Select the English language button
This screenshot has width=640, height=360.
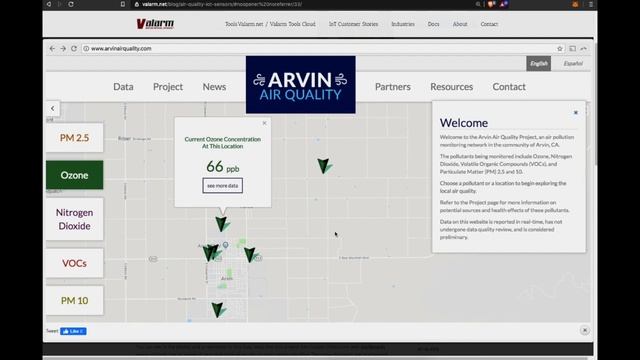click(x=538, y=63)
